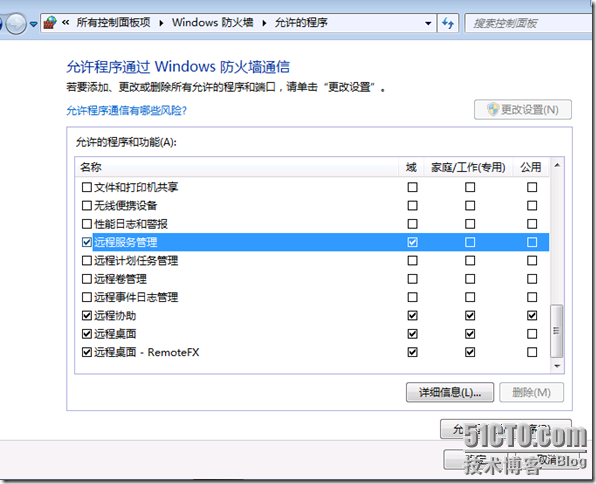
Task: Enable 远程计划任务管理 checkbox
Action: [x=87, y=260]
